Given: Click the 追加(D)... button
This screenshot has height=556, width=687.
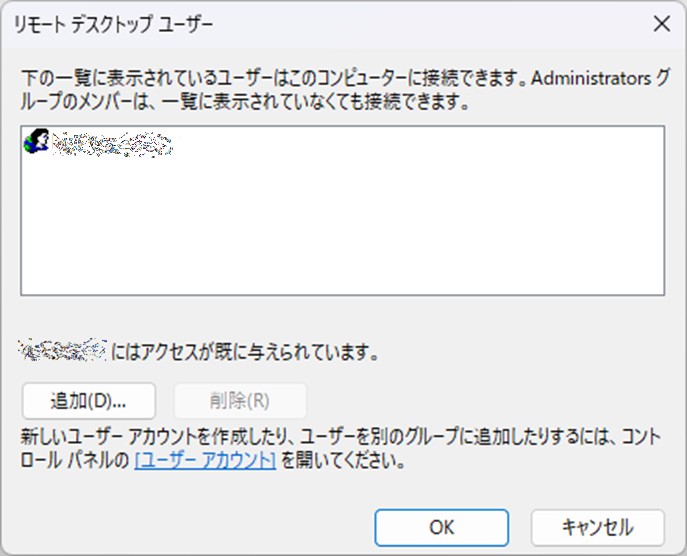Looking at the screenshot, I should (89, 401).
